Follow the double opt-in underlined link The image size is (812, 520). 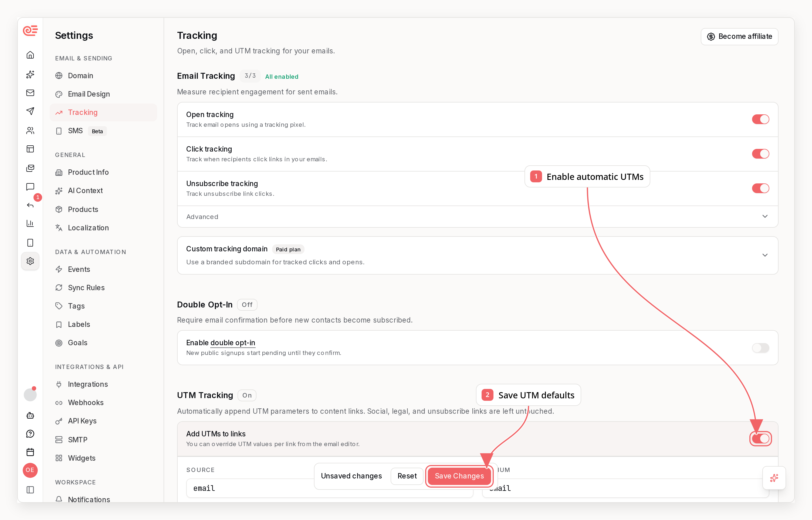232,343
